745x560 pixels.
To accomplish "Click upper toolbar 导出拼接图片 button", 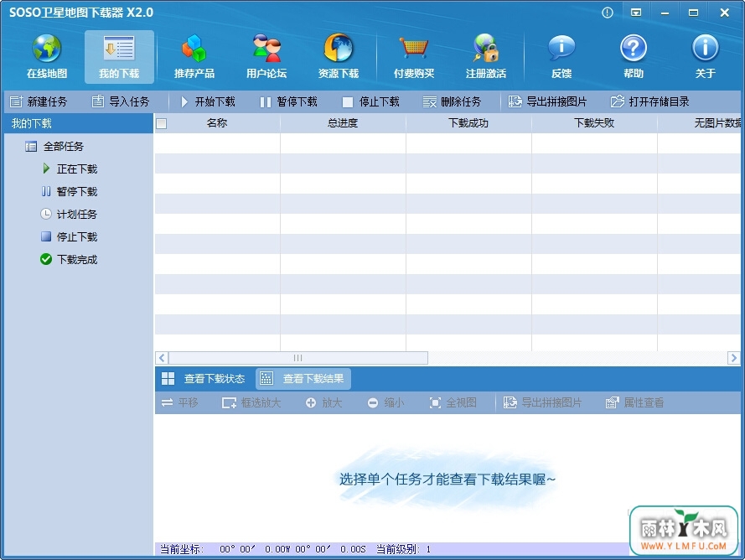I will pos(548,101).
